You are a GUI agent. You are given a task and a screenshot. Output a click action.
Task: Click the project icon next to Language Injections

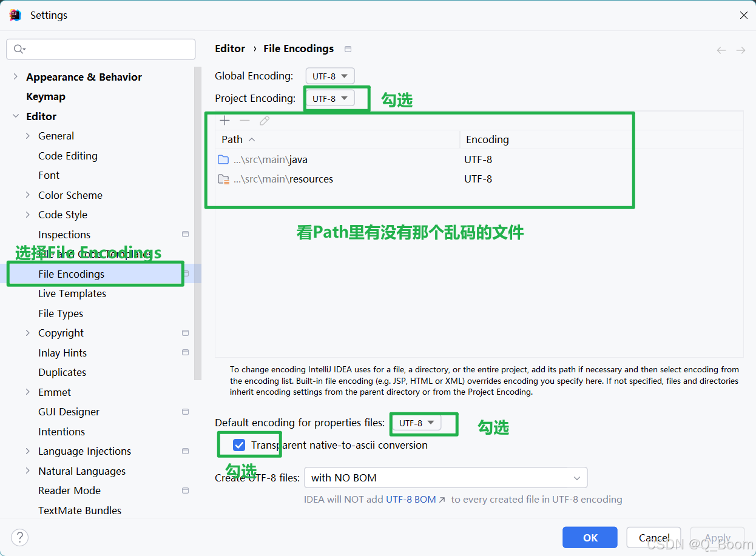[x=185, y=451]
